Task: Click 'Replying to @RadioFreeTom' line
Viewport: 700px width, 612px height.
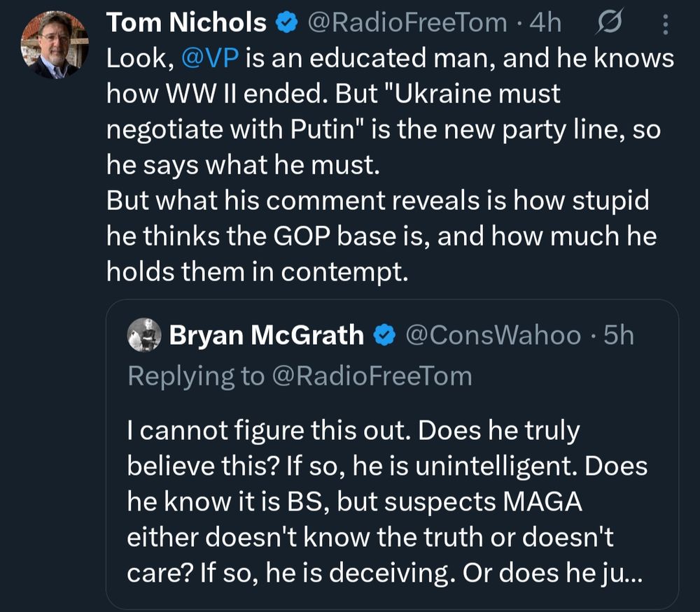Action: tap(300, 376)
